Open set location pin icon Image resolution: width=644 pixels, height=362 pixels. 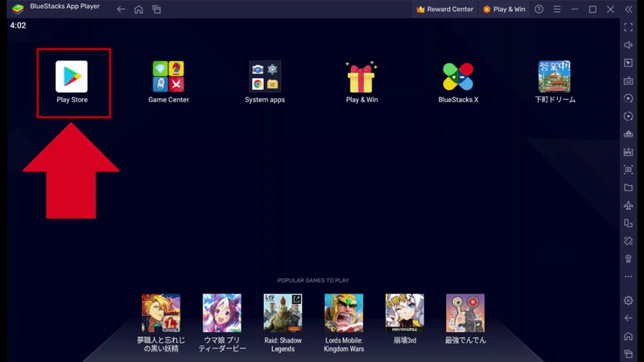(629, 258)
